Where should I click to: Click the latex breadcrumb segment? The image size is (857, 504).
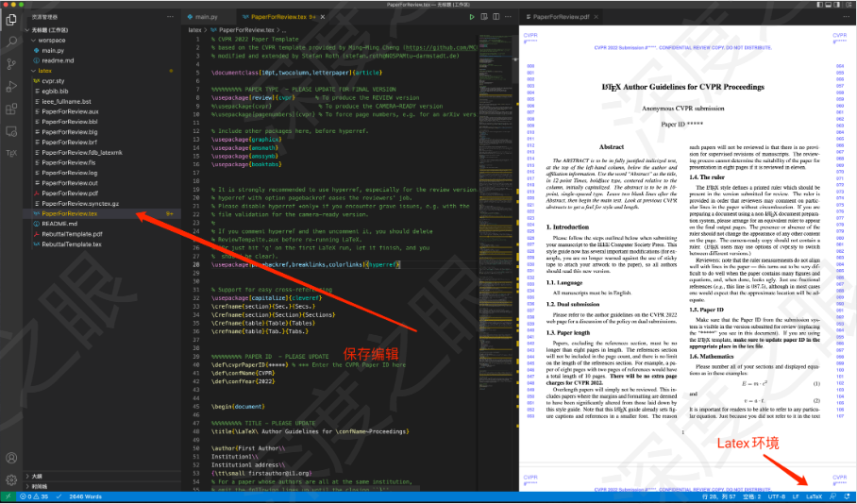click(x=194, y=30)
